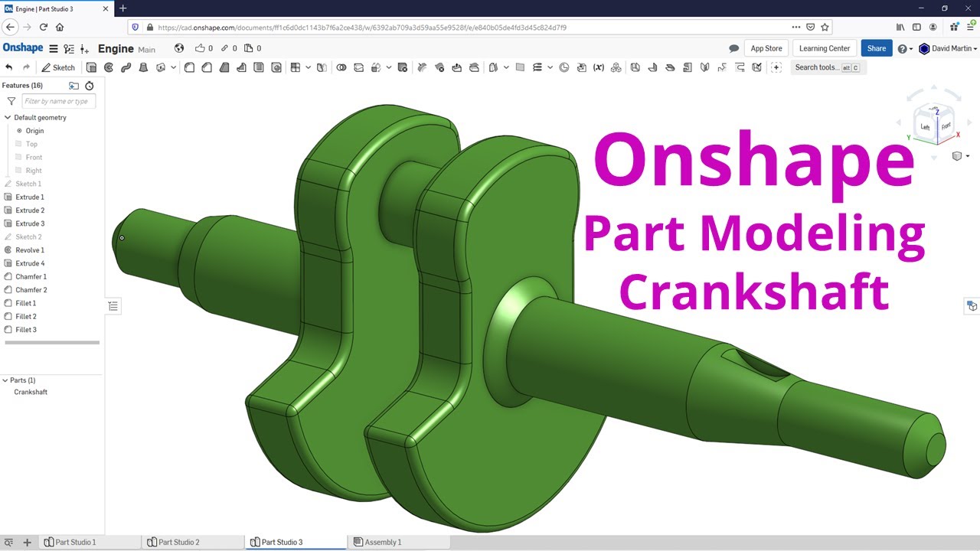
Task: Click the blue Share button
Action: 877,48
